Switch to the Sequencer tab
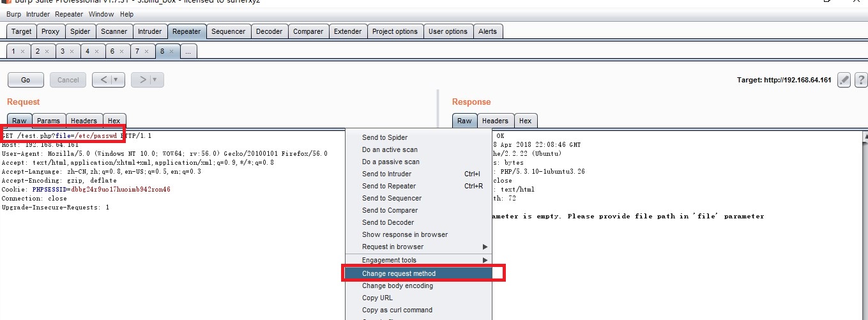This screenshot has height=320, width=868. (x=228, y=31)
